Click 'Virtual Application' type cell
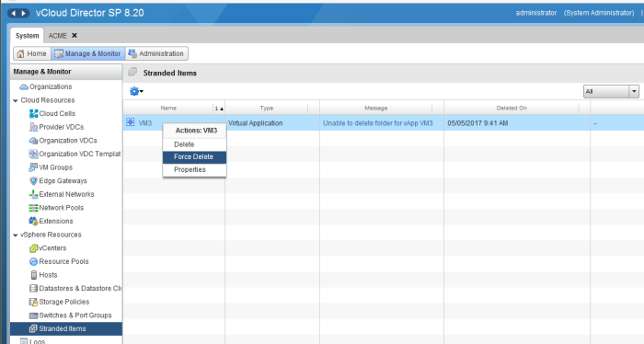The image size is (644, 344). point(255,123)
